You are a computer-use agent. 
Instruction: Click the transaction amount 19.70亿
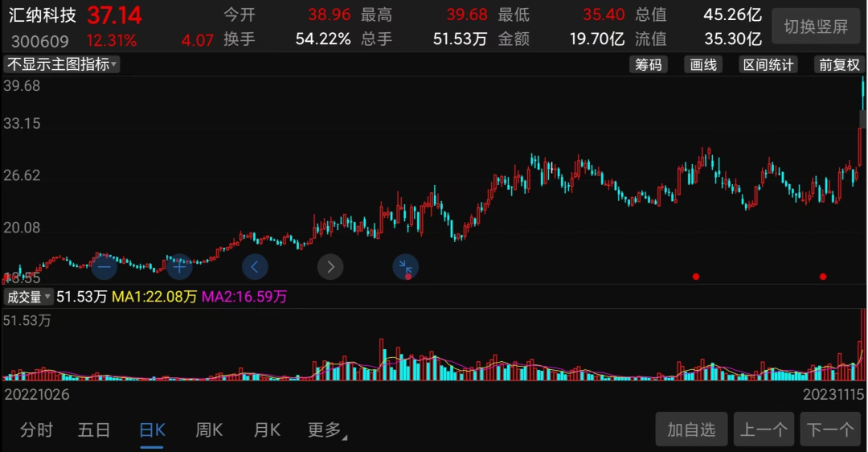(x=596, y=39)
